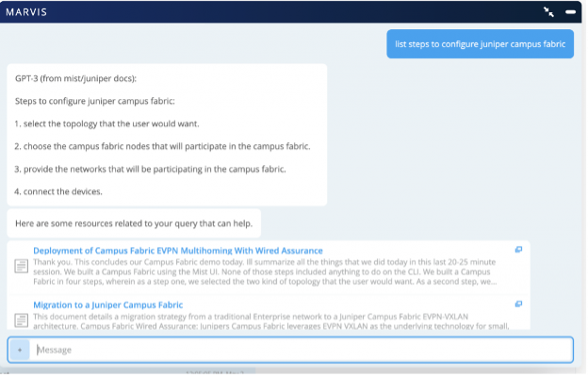Collapse the Marvis chat window using arrows icon
The height and width of the screenshot is (377, 588).
click(549, 12)
